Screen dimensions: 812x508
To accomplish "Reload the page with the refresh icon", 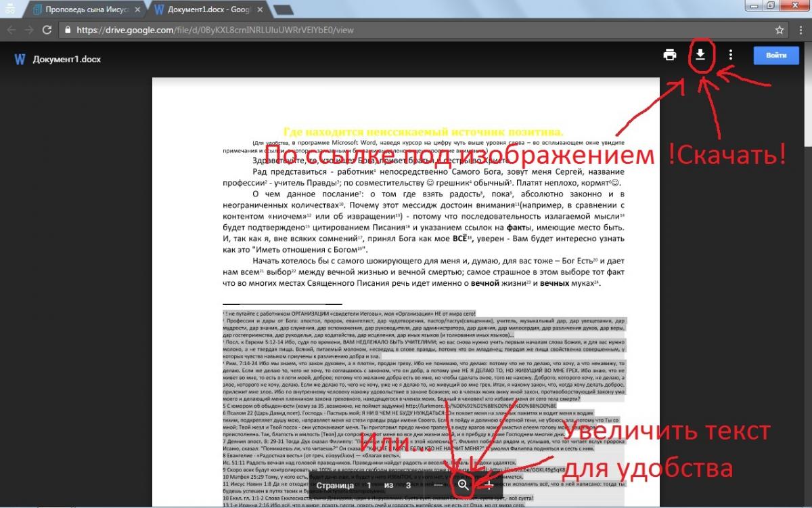I will coord(47,30).
